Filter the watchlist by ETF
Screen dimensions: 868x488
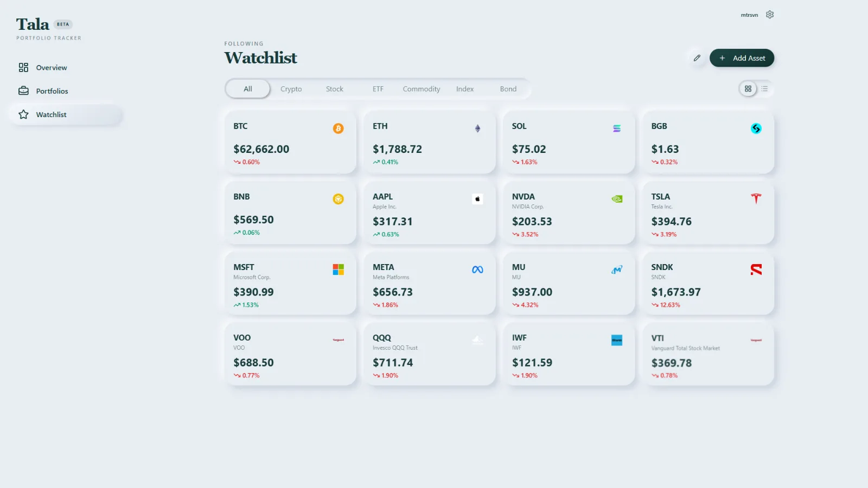click(x=378, y=89)
